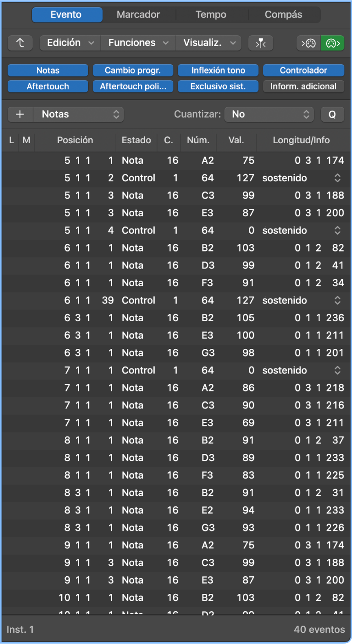This screenshot has height=644, width=353.
Task: Click the plus button to add event
Action: point(20,114)
